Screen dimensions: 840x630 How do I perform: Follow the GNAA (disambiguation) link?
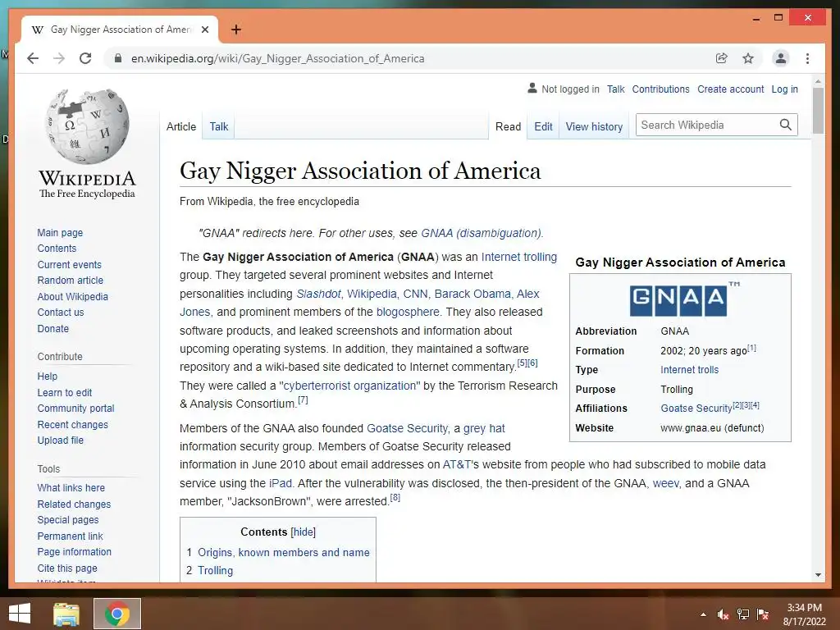point(481,233)
